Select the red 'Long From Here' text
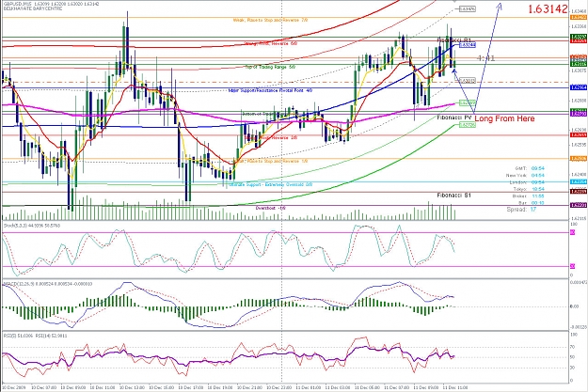 click(x=504, y=118)
